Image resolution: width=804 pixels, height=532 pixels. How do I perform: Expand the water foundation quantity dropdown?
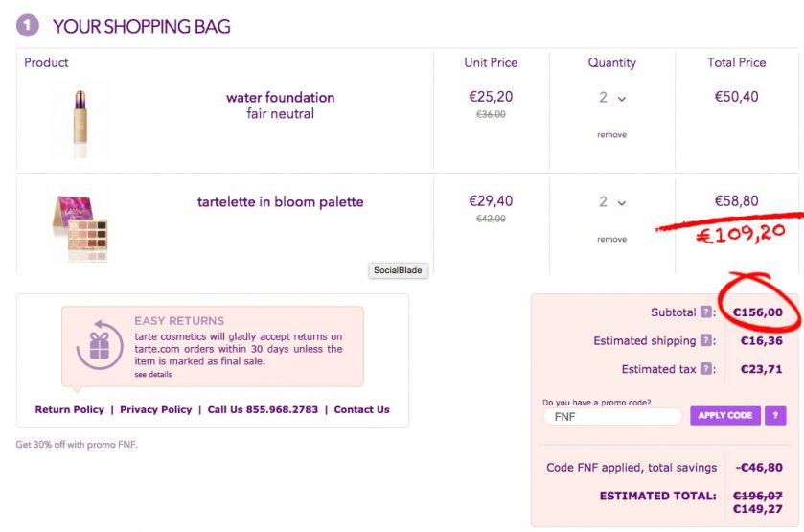[x=612, y=98]
